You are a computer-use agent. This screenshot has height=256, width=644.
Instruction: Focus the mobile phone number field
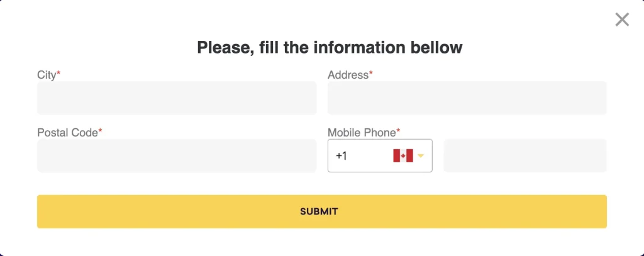pyautogui.click(x=525, y=156)
